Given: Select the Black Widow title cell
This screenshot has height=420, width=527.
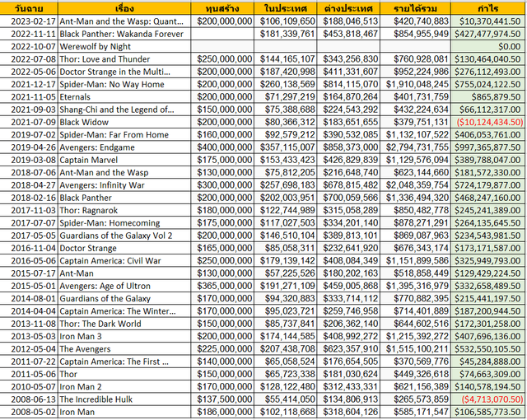Looking at the screenshot, I should (124, 122).
